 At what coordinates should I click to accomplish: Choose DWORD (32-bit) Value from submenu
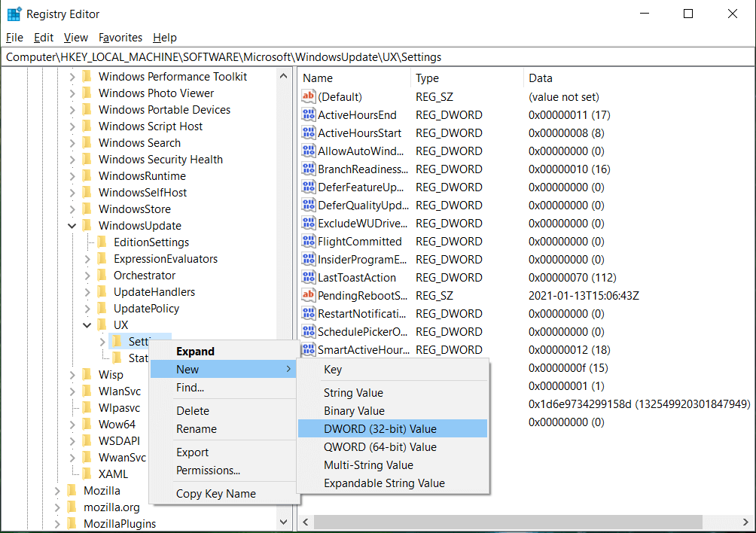click(392, 428)
